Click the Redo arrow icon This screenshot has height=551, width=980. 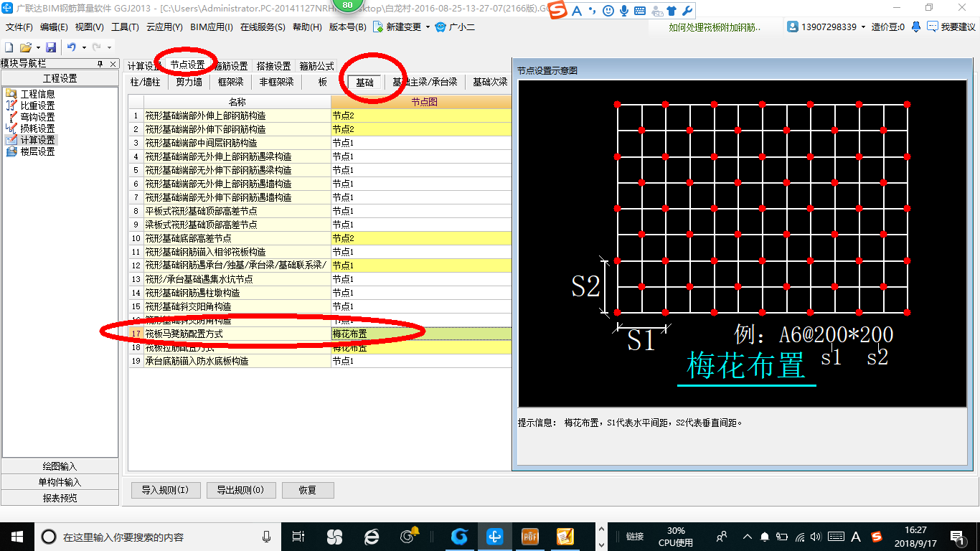click(96, 47)
